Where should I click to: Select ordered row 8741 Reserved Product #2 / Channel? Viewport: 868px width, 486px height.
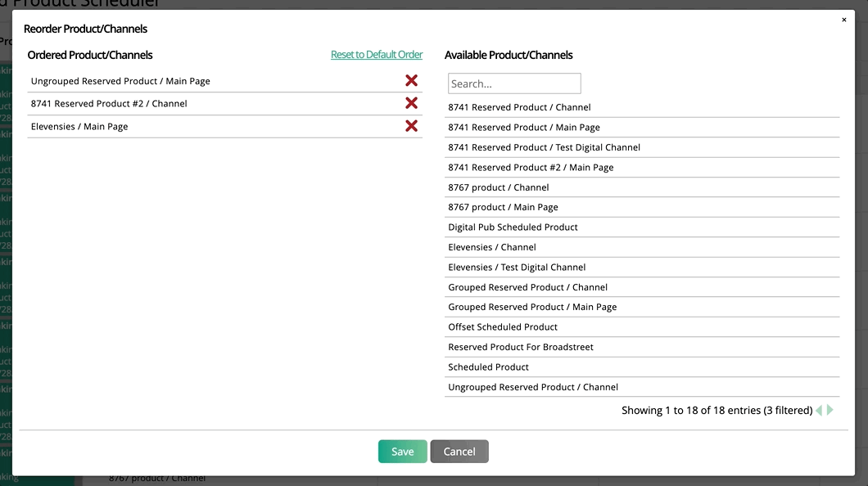(x=109, y=104)
